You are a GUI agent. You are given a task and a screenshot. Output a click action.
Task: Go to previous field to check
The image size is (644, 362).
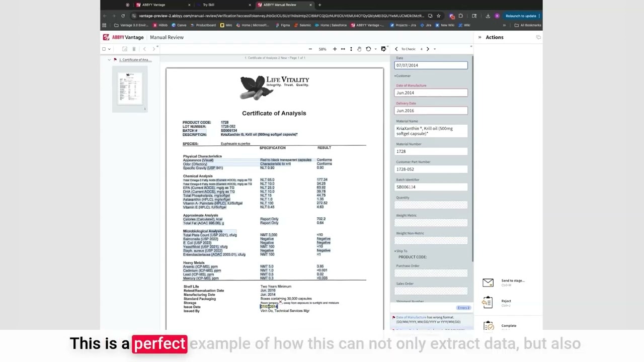tap(396, 49)
